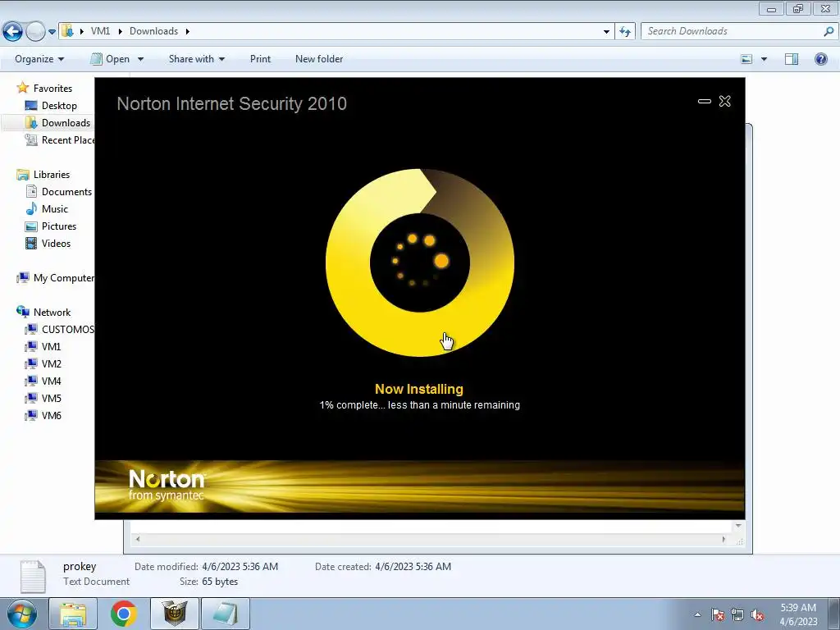Click the refresh button beside address bar
This screenshot has width=840, height=630.
click(x=625, y=32)
